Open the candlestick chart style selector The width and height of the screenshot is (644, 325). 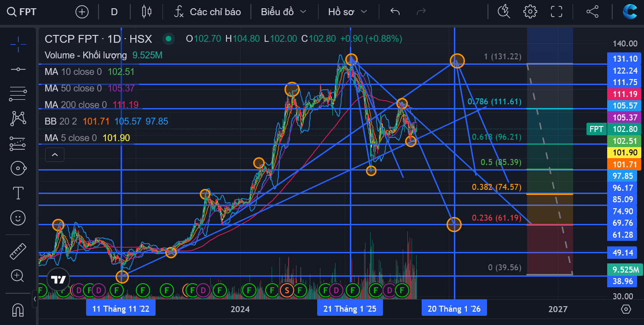(147, 12)
